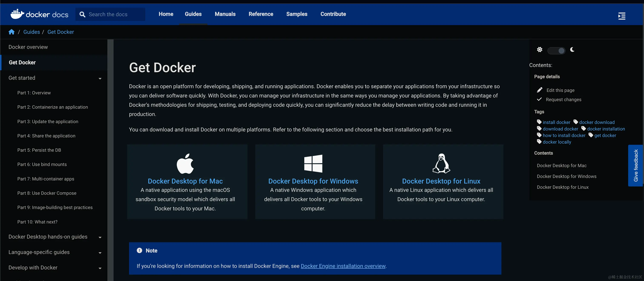Viewport: 644px width, 281px height.
Task: Select Part 6: Use bind mounts
Action: pos(42,164)
